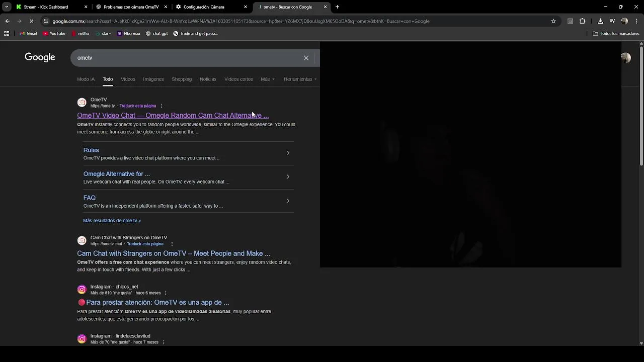
Task: Close the Configuración: Cámara tab
Action: coord(246,7)
